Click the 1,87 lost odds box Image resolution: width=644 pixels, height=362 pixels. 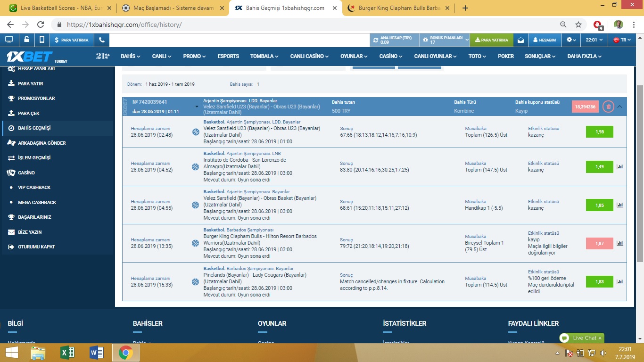600,243
